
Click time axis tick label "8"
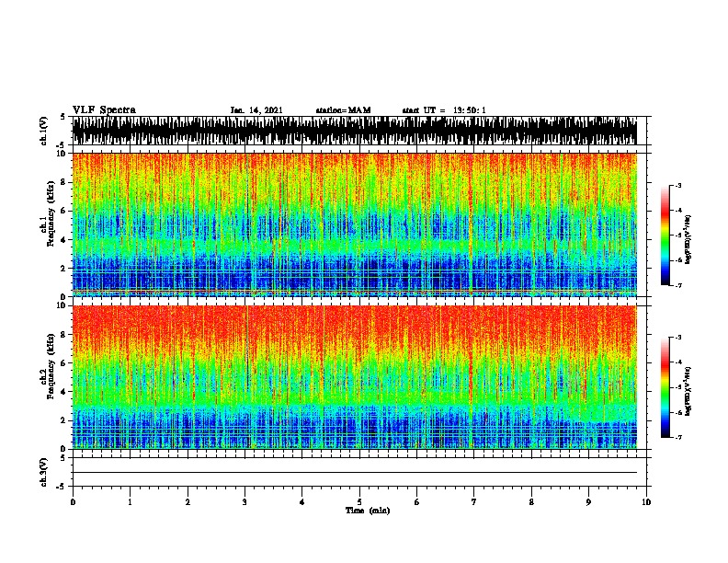point(531,502)
